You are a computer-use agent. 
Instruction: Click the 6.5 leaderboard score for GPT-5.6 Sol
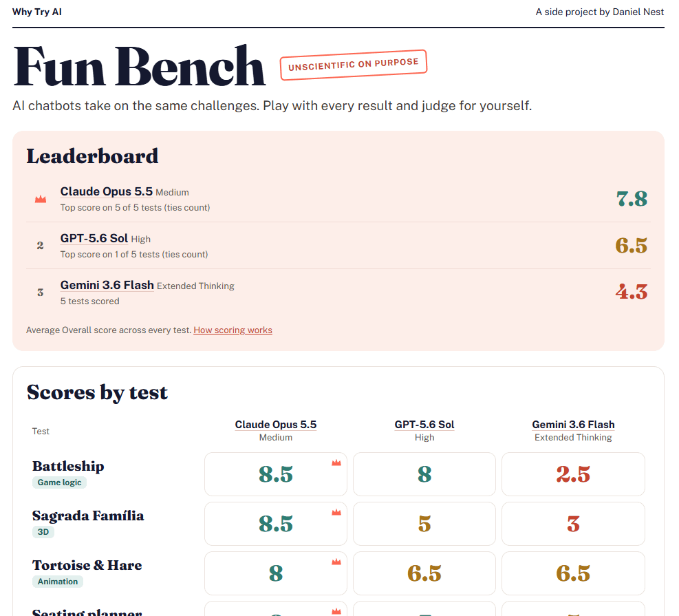point(632,246)
